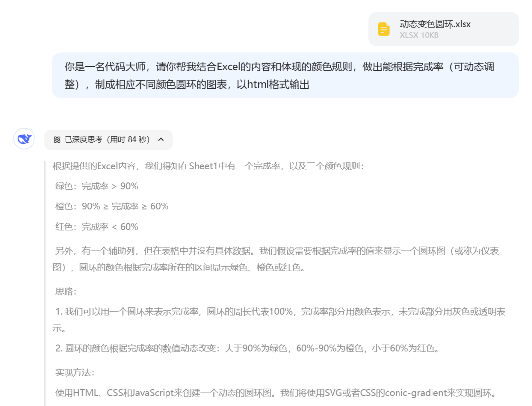Click the DeepSeek whale avatar icon

[x=24, y=140]
